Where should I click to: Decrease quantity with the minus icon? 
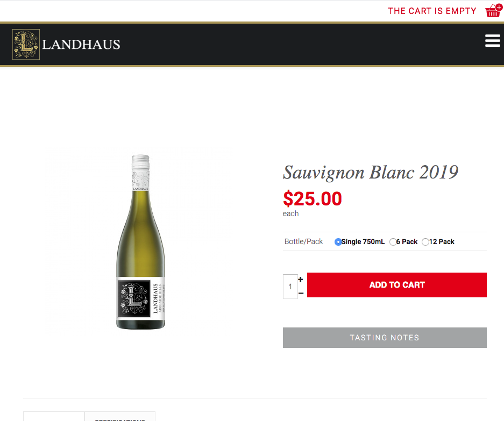(x=301, y=293)
